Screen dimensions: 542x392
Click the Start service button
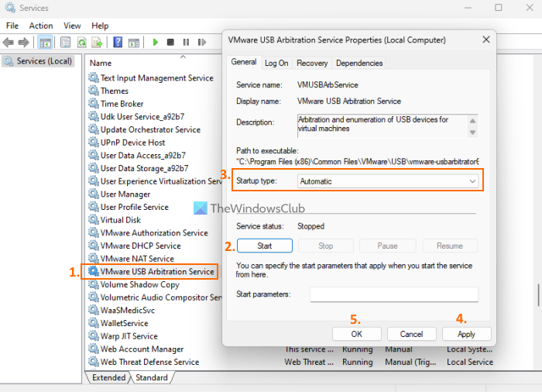(x=265, y=246)
